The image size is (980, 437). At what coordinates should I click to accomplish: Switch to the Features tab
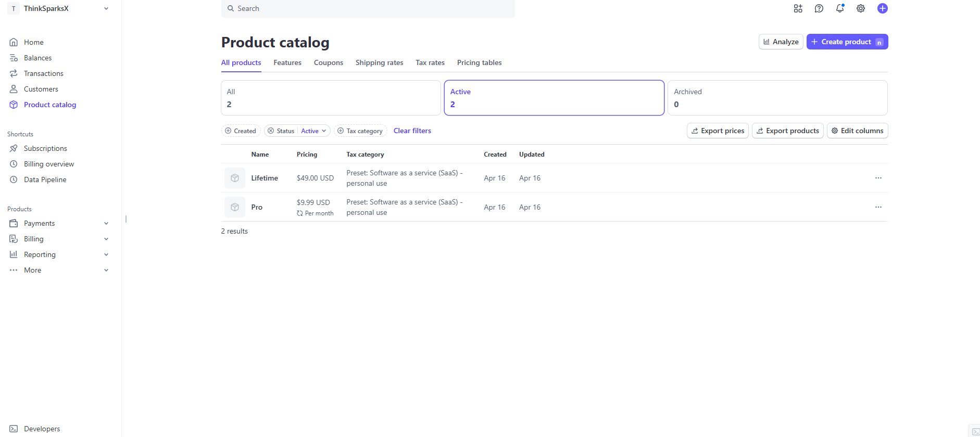287,62
